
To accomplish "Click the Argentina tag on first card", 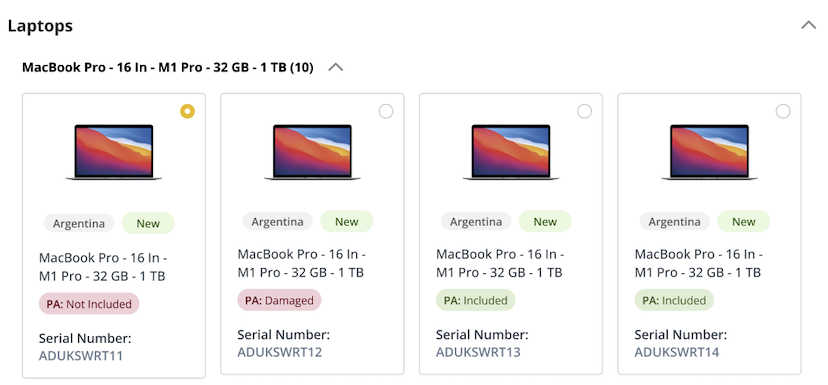I will [78, 223].
